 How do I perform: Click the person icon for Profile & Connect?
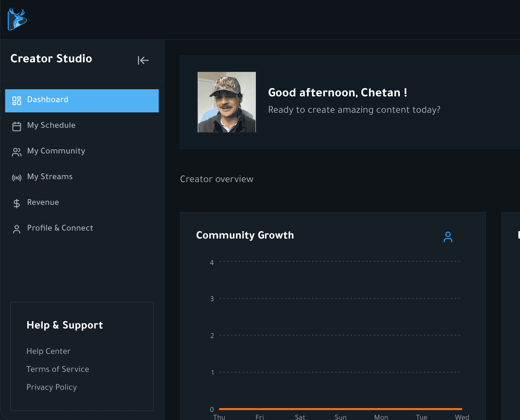tap(16, 229)
